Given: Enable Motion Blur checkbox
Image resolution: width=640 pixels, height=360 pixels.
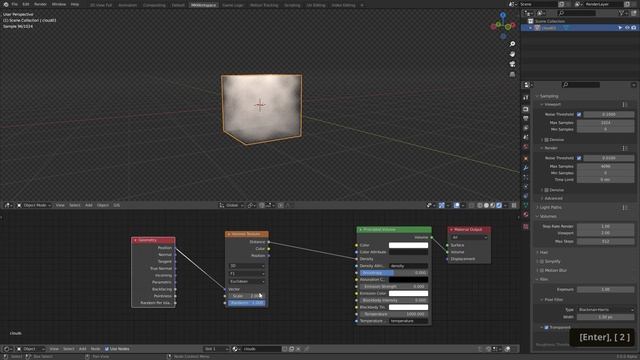Looking at the screenshot, I should coord(542,270).
